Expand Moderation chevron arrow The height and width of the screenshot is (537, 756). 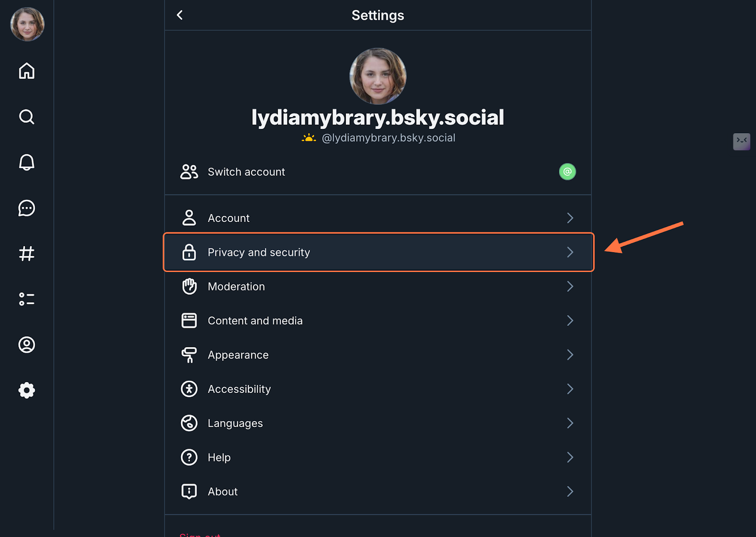pos(570,286)
